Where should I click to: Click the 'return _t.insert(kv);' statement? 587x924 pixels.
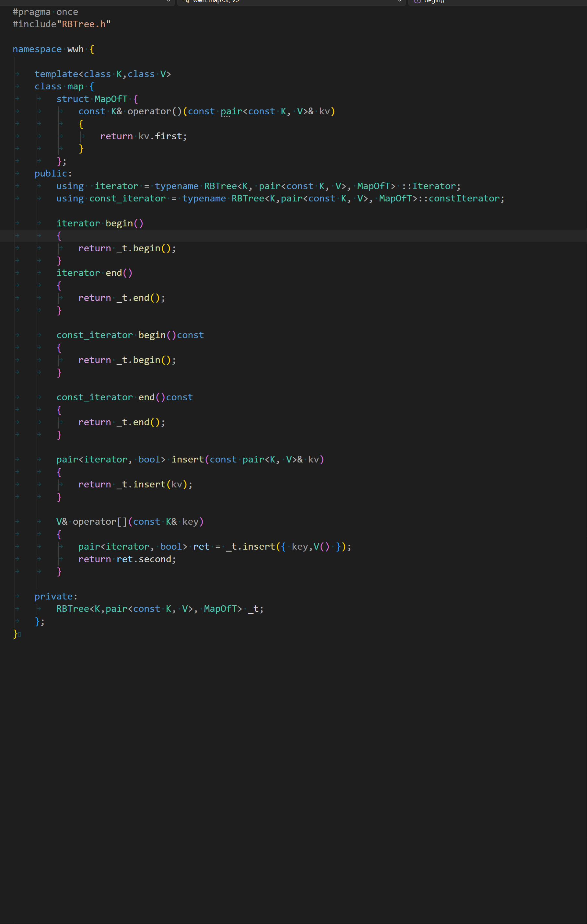[135, 484]
